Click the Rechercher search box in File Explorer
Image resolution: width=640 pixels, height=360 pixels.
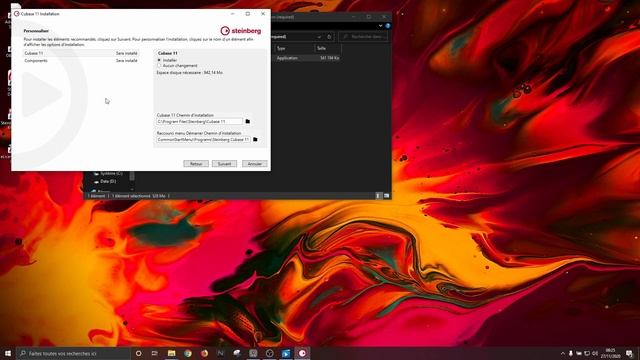(363, 37)
